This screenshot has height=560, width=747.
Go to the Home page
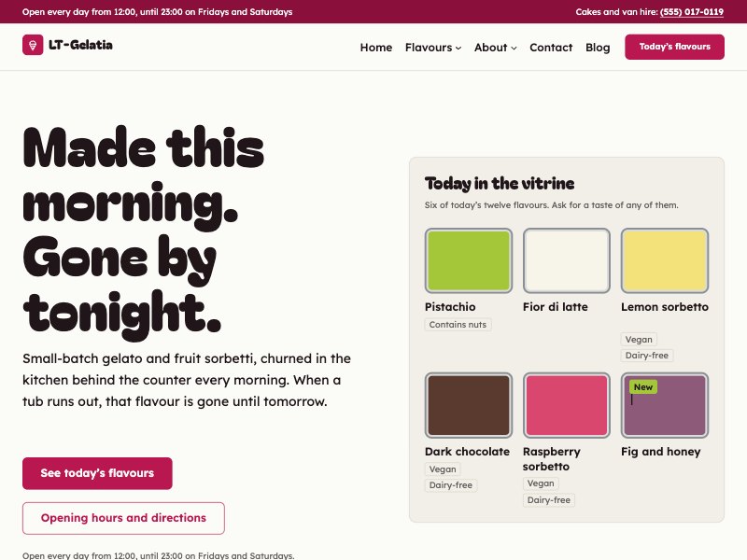click(376, 48)
